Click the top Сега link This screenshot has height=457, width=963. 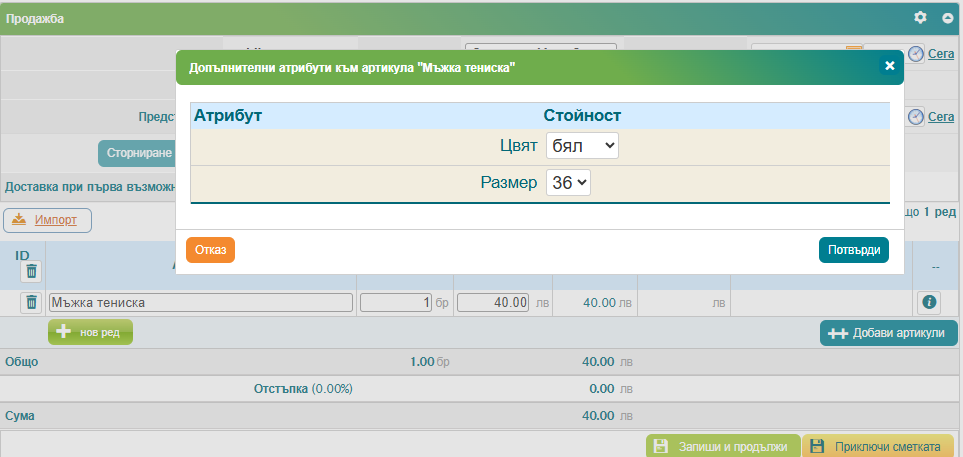[941, 54]
